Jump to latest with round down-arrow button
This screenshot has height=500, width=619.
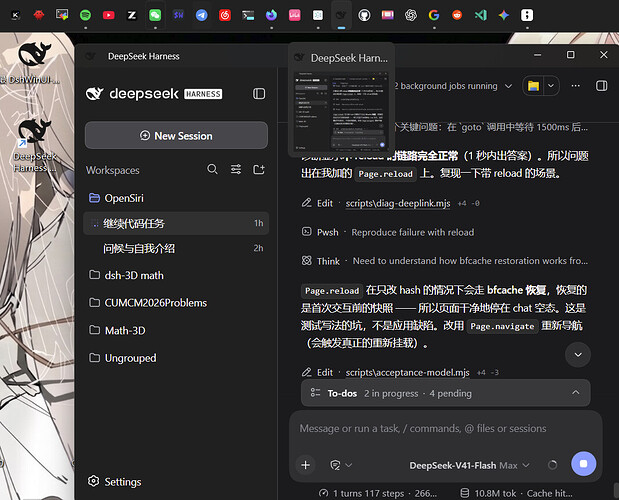(578, 355)
